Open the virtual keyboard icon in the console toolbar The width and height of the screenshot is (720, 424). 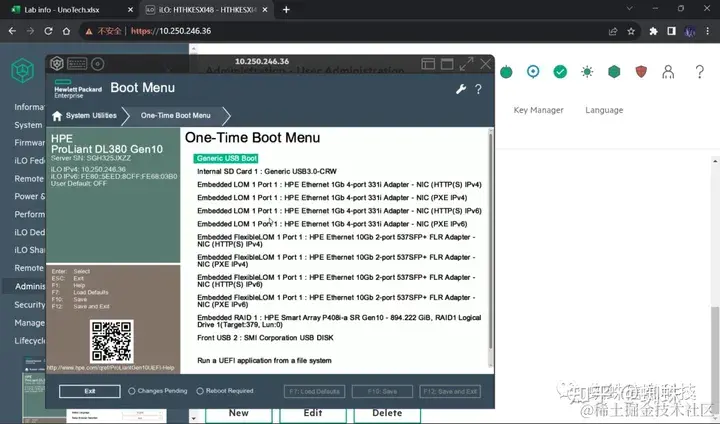(x=77, y=63)
